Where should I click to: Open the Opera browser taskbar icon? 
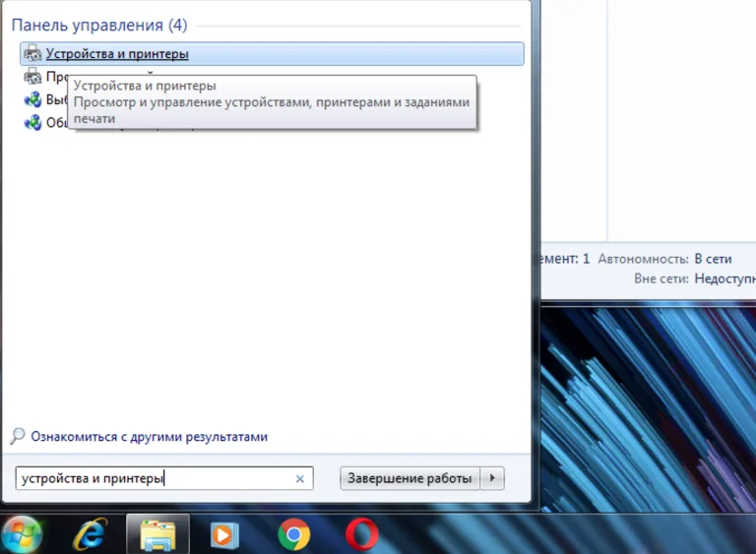pyautogui.click(x=361, y=534)
